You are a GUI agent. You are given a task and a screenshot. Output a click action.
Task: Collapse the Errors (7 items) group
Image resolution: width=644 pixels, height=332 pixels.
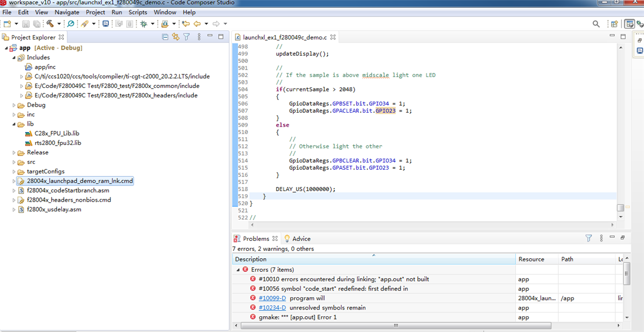238,270
